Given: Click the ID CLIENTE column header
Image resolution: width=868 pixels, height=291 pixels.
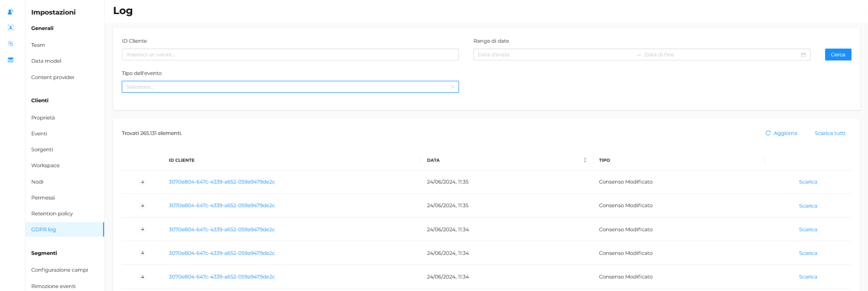Looking at the screenshot, I should click(181, 160).
